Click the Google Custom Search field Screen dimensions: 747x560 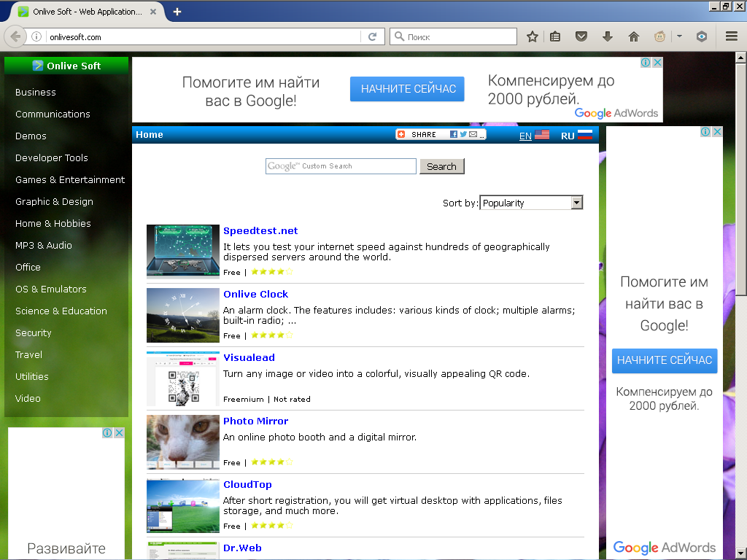coord(341,166)
